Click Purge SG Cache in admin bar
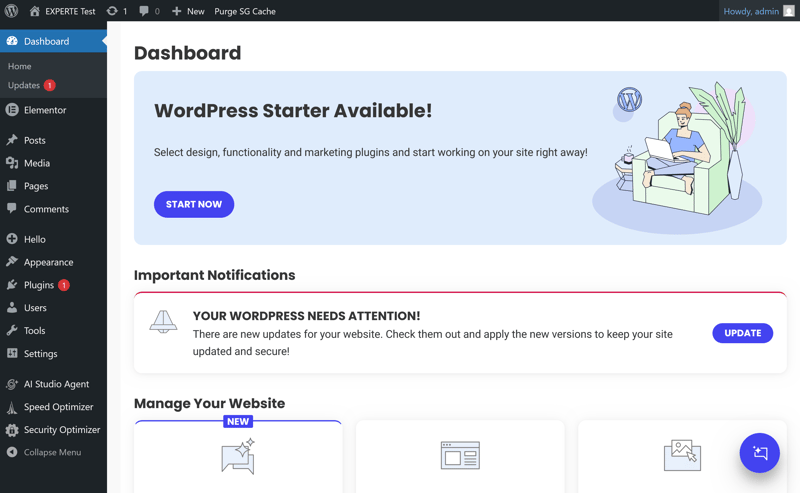Viewport: 800px width, 493px height. tap(245, 11)
